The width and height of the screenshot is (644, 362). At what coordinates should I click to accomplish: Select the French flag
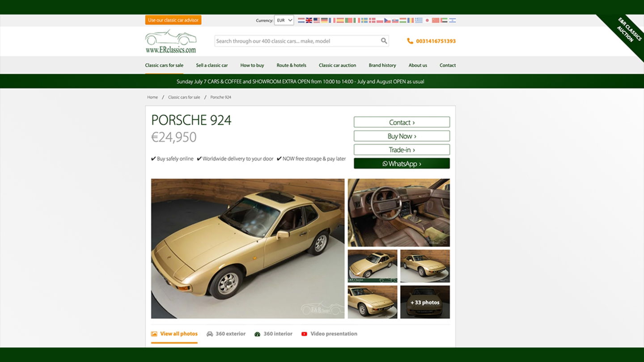(332, 20)
